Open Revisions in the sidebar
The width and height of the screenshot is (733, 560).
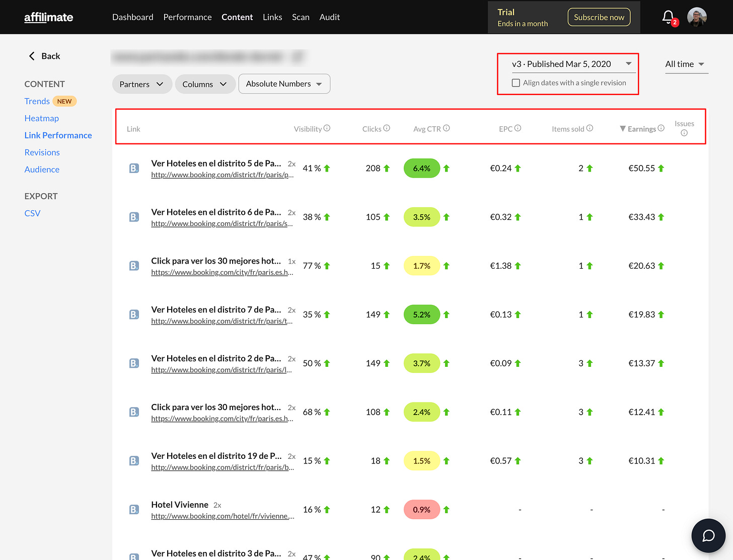coord(42,152)
